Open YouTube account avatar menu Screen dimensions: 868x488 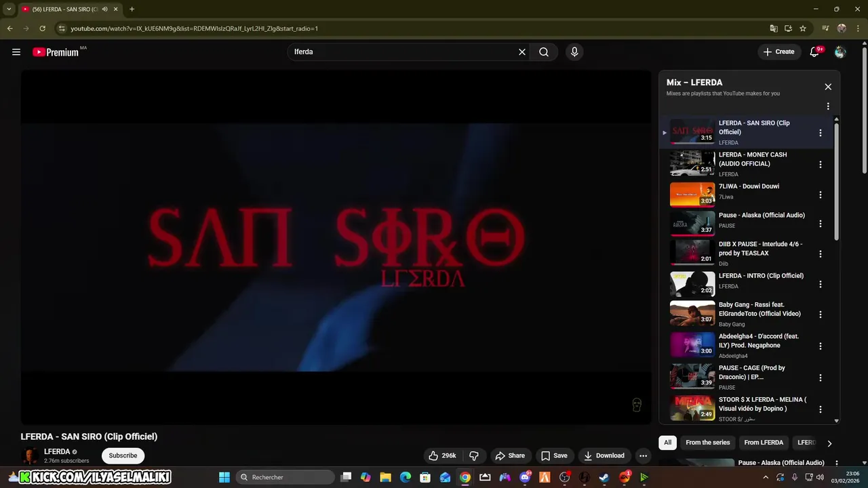840,52
